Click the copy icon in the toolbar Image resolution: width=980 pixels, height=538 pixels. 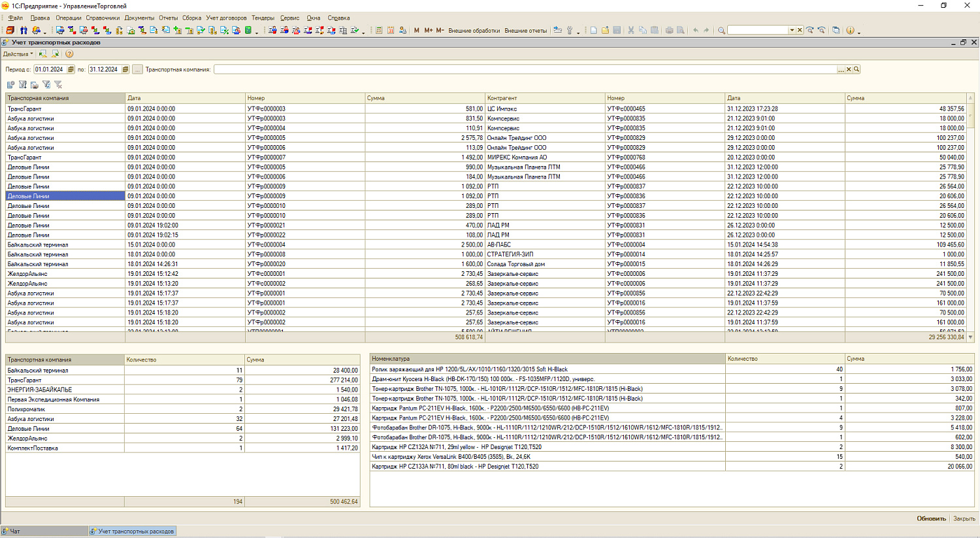(x=643, y=30)
